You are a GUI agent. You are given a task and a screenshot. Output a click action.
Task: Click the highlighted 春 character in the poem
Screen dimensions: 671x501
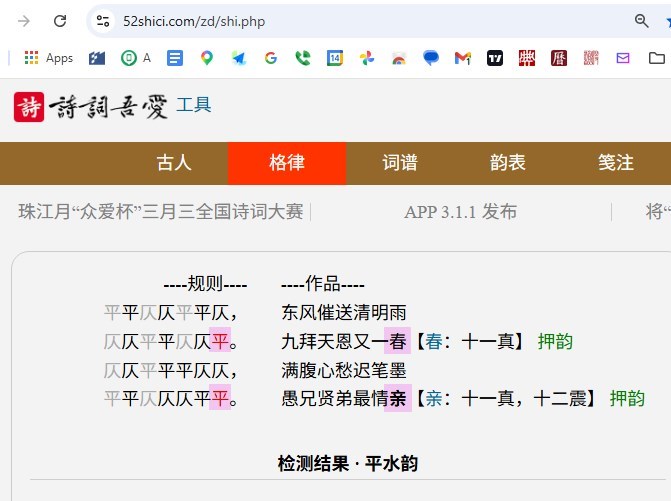[398, 341]
